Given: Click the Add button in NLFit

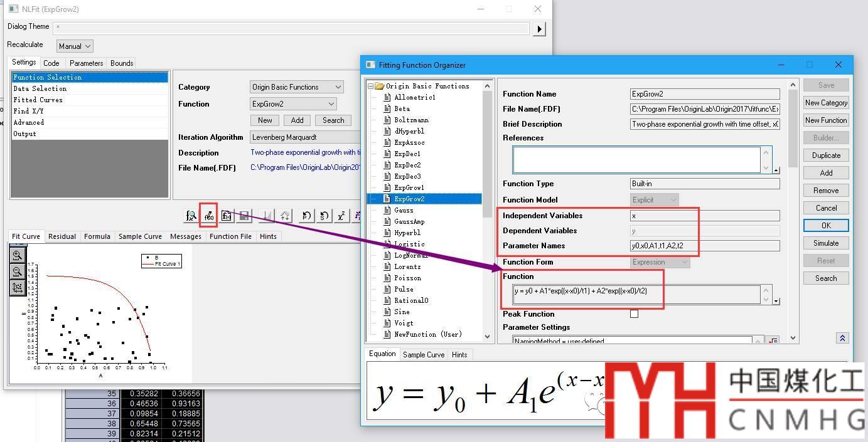Looking at the screenshot, I should point(297,120).
